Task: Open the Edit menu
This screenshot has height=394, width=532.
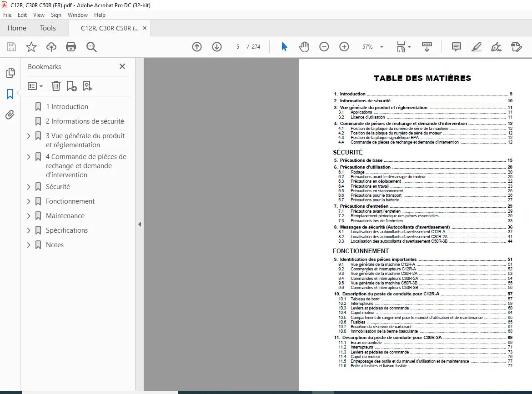Action: point(22,15)
